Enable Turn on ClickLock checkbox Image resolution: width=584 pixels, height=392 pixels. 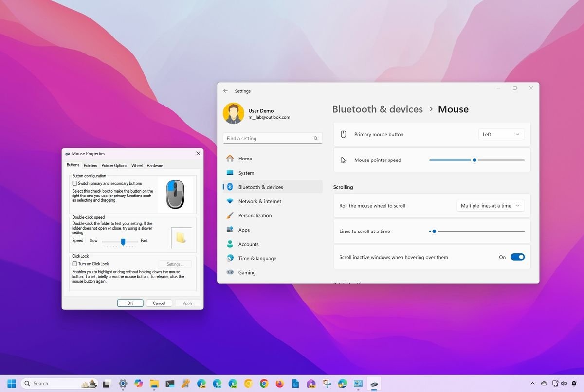point(75,264)
